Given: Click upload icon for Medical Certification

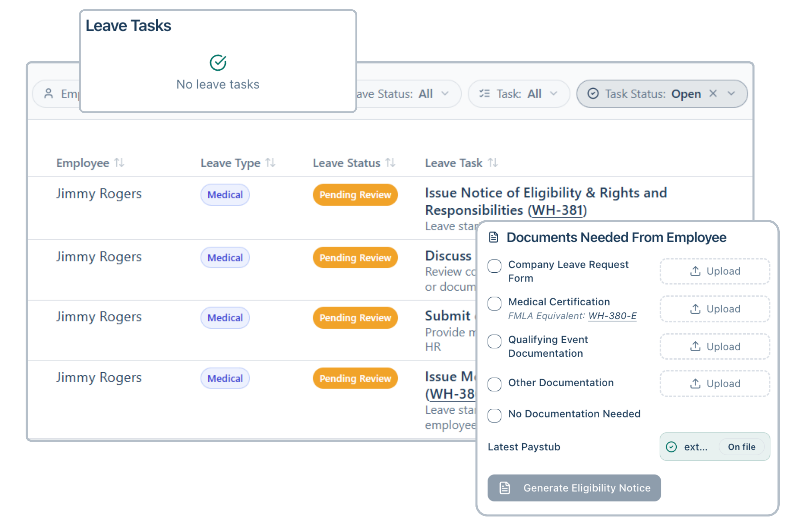Looking at the screenshot, I should [695, 309].
